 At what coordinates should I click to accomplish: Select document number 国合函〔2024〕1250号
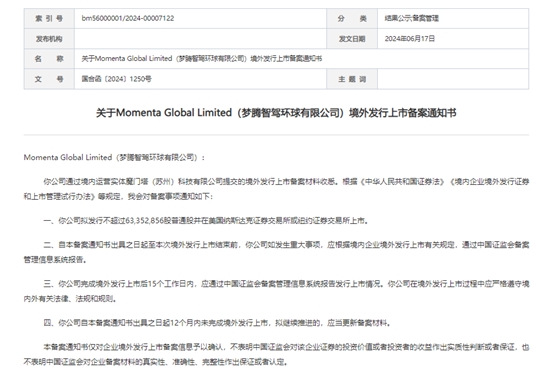(116, 79)
